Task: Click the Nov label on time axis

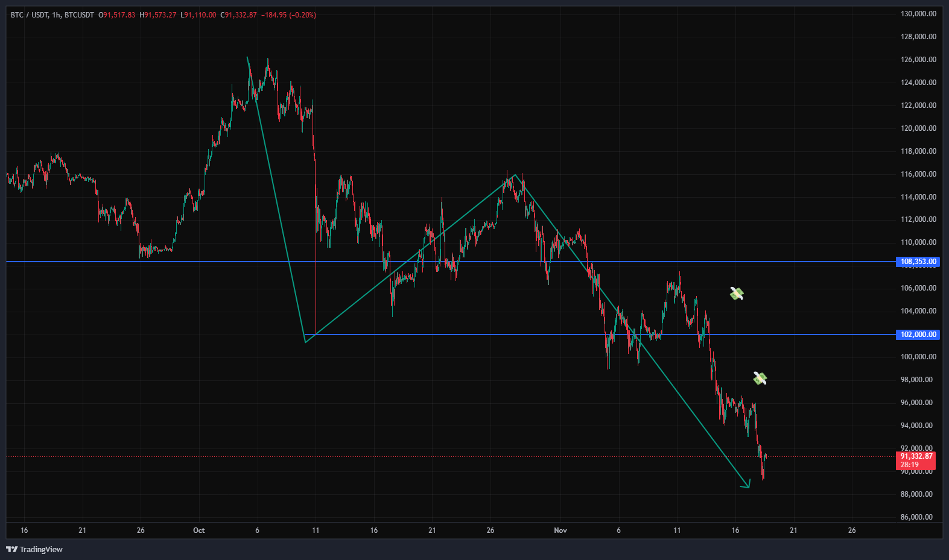Action: coord(560,530)
